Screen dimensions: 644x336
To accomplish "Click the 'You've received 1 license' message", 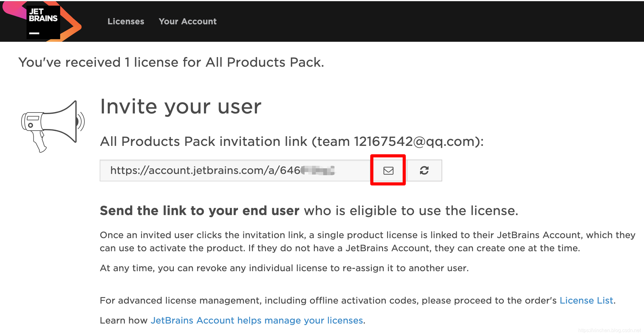I will pyautogui.click(x=171, y=62).
